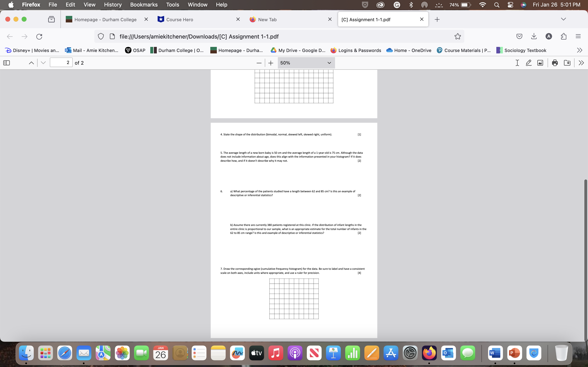This screenshot has width=588, height=367.
Task: Open the 50% zoom level dropdown
Action: pyautogui.click(x=306, y=63)
